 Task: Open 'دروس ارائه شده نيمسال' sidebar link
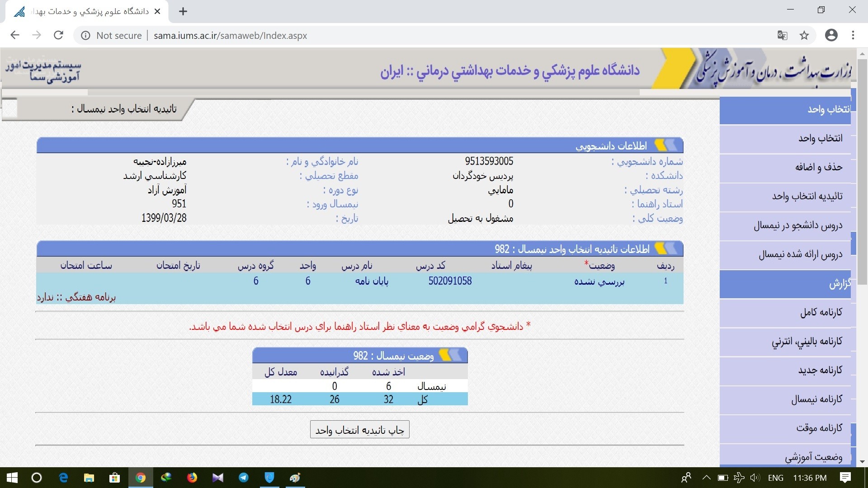[800, 254]
